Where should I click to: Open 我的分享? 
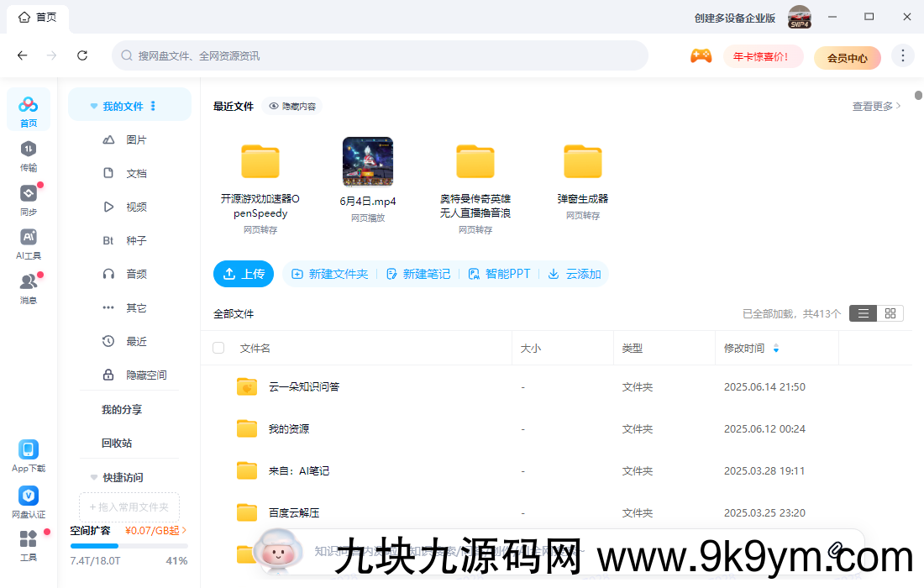tap(122, 409)
